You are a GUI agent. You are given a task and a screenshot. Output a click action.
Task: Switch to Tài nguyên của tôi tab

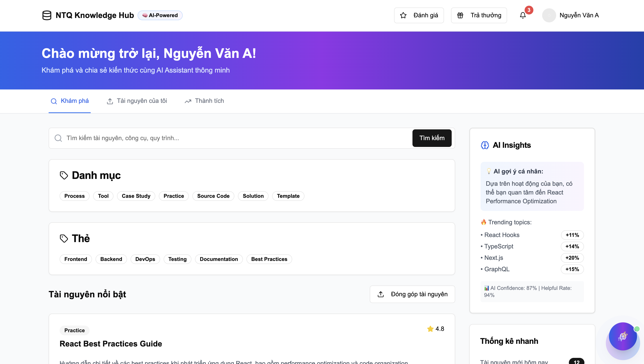coord(137,101)
